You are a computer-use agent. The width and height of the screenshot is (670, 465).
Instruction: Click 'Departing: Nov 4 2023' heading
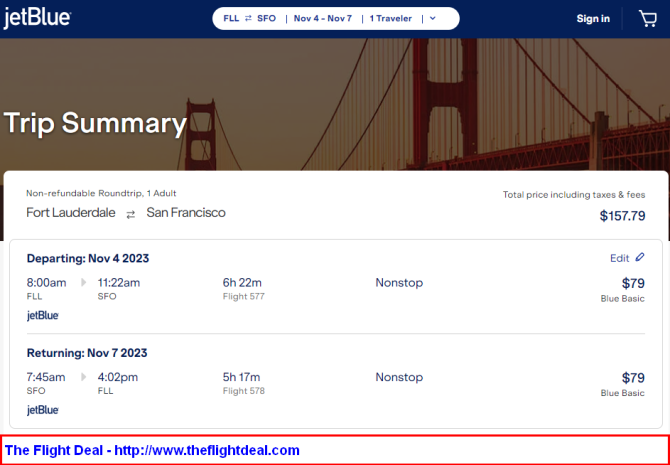pos(88,259)
